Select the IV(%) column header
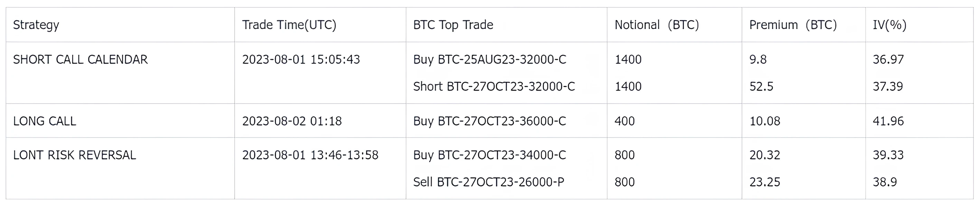 [x=889, y=25]
